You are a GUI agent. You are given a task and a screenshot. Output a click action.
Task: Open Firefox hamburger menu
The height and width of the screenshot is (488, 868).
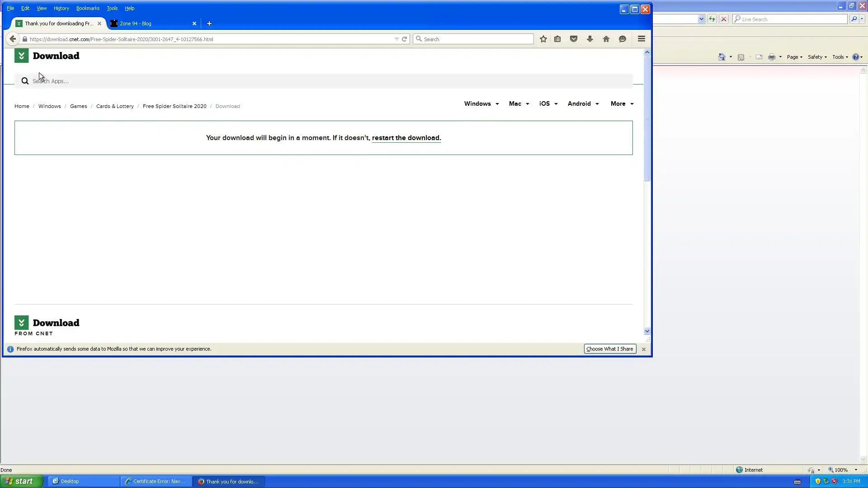click(641, 39)
